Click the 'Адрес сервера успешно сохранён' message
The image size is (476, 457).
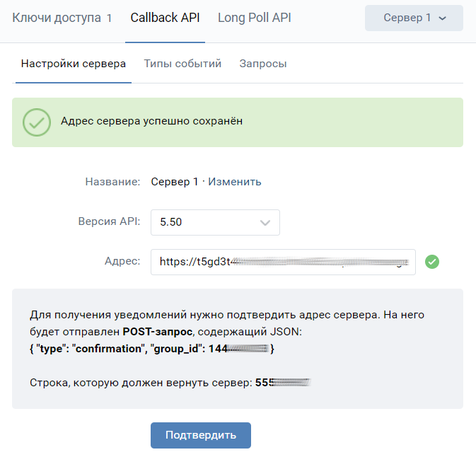click(152, 121)
